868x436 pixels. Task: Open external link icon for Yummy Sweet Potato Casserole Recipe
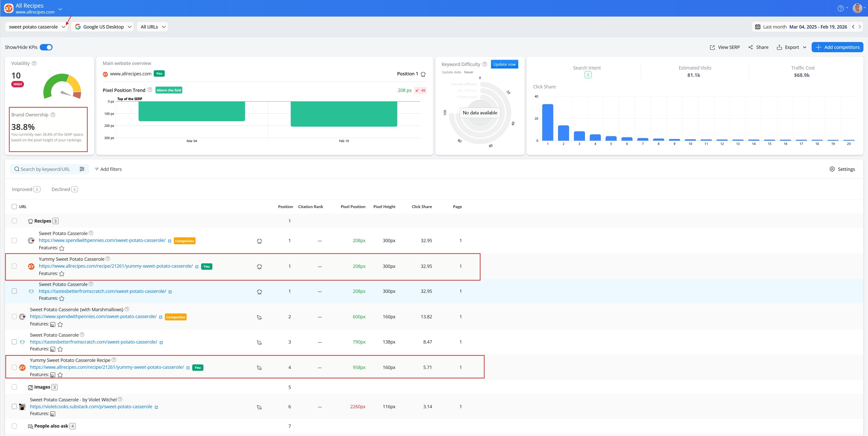pos(188,368)
